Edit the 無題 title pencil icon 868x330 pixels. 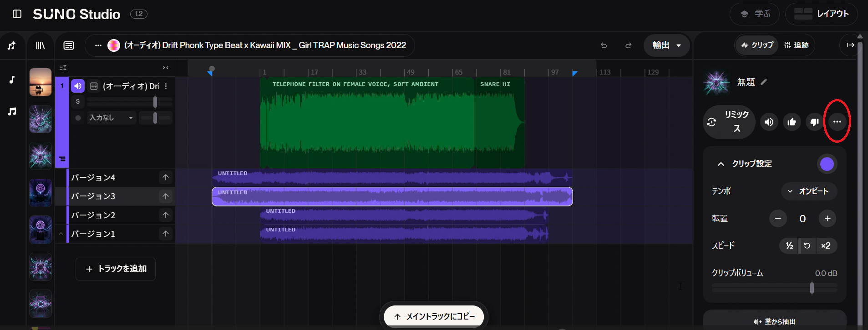tap(764, 82)
